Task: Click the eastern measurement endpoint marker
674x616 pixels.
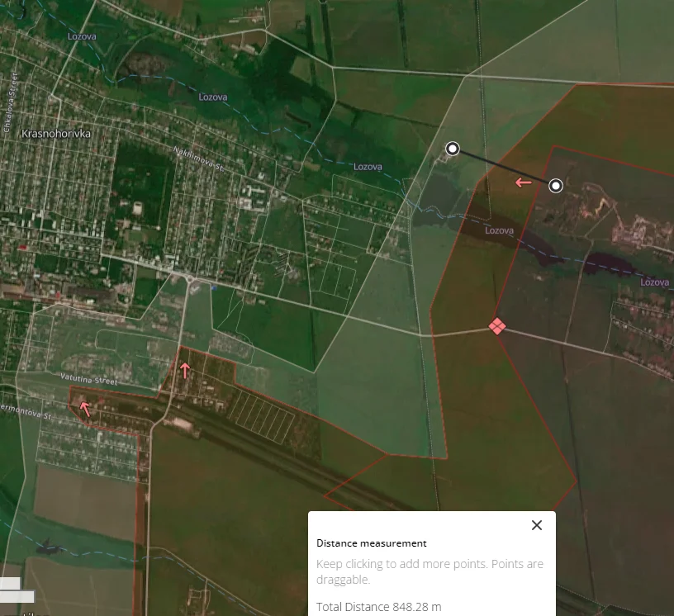Action: point(556,186)
